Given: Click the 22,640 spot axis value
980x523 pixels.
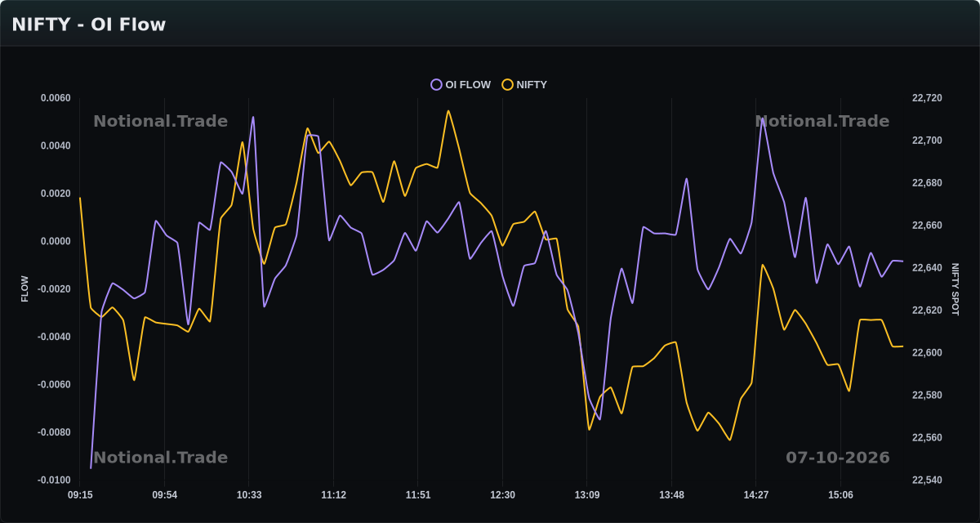Looking at the screenshot, I should click(x=927, y=268).
